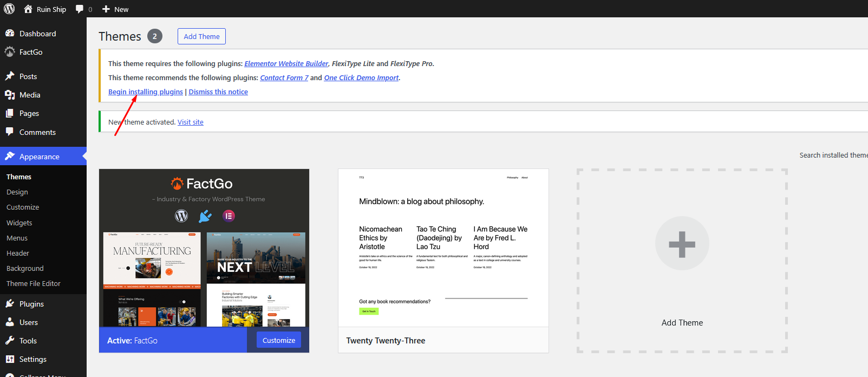Open the Background submenu
This screenshot has height=377, width=868.
[25, 268]
